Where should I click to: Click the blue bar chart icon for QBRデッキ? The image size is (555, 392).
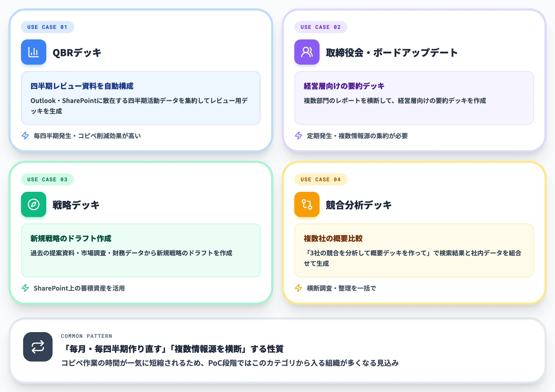click(x=34, y=52)
